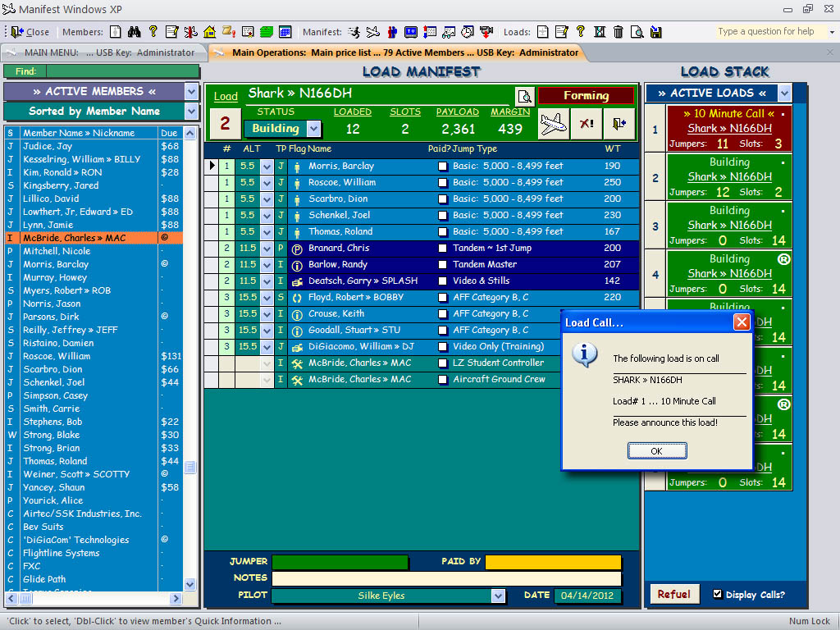Click the exit door icon in load header
840x630 pixels.
pyautogui.click(x=619, y=124)
